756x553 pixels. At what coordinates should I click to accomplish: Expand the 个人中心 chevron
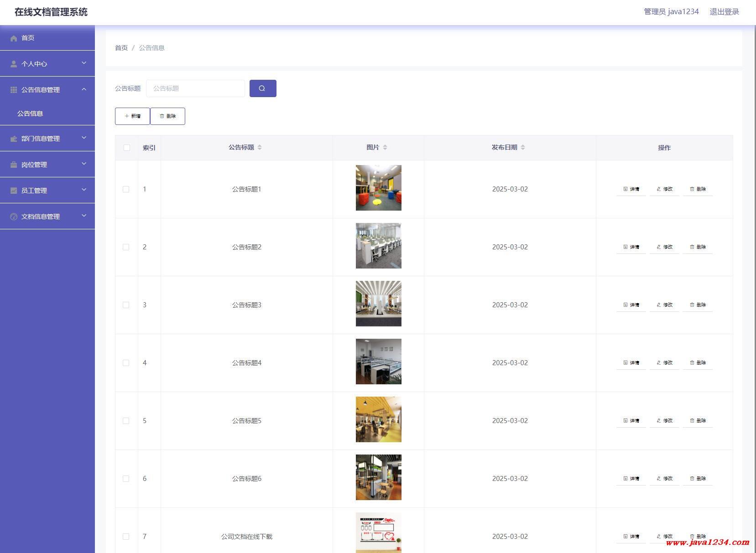pyautogui.click(x=84, y=63)
